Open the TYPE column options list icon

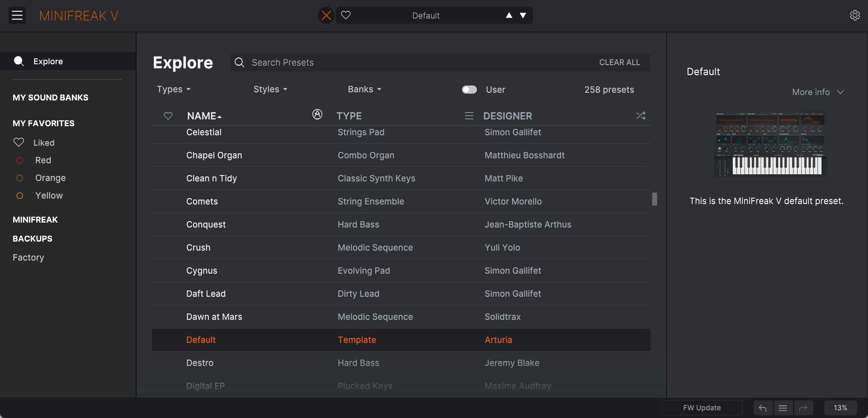click(x=469, y=116)
